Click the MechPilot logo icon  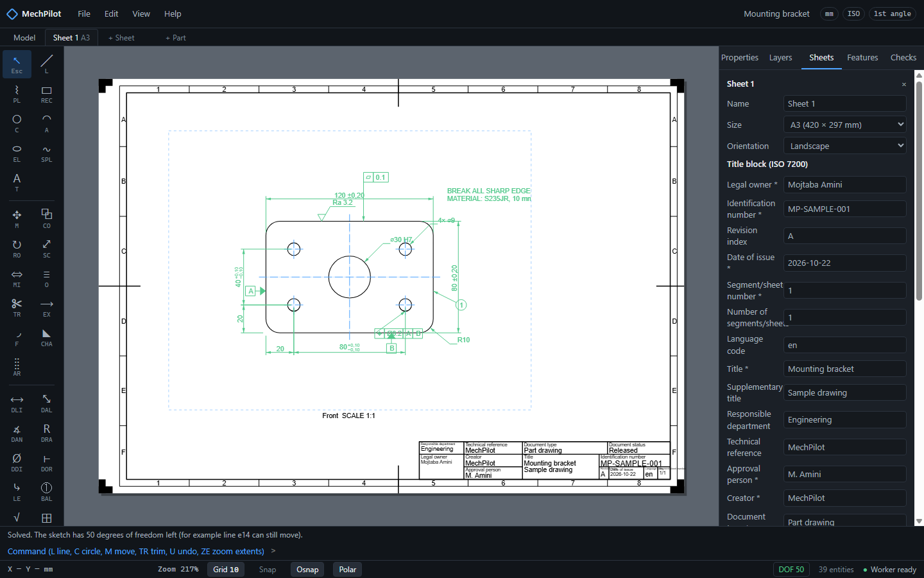pos(12,13)
